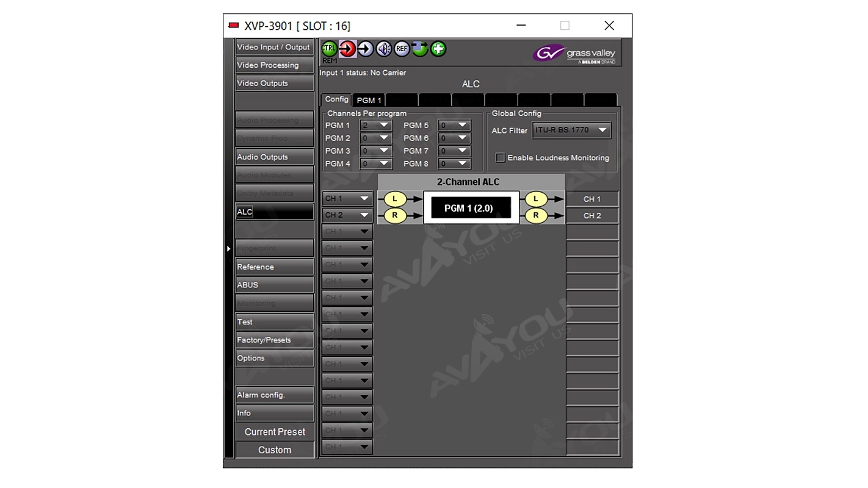Click the green CTRL REM status icon
The width and height of the screenshot is (868, 488).
329,49
